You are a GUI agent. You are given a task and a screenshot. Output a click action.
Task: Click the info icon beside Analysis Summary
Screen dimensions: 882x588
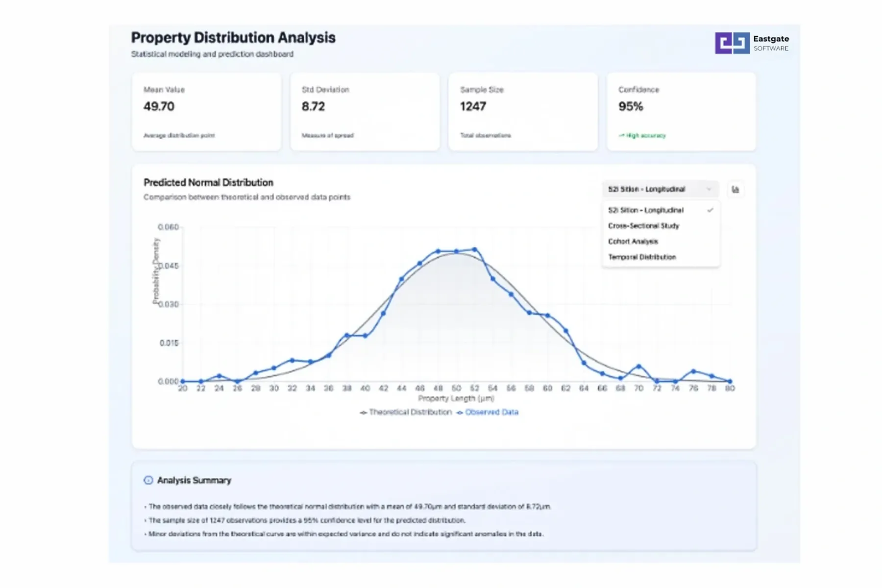click(148, 480)
